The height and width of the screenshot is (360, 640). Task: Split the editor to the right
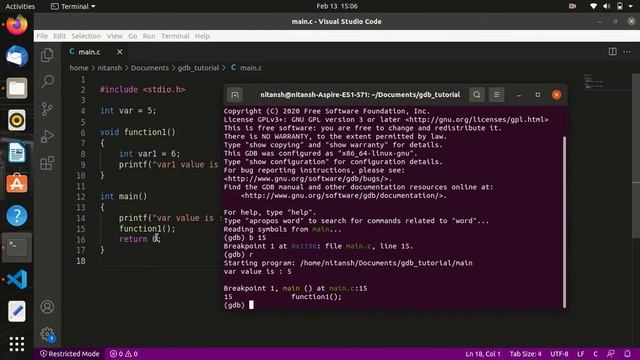[x=612, y=52]
